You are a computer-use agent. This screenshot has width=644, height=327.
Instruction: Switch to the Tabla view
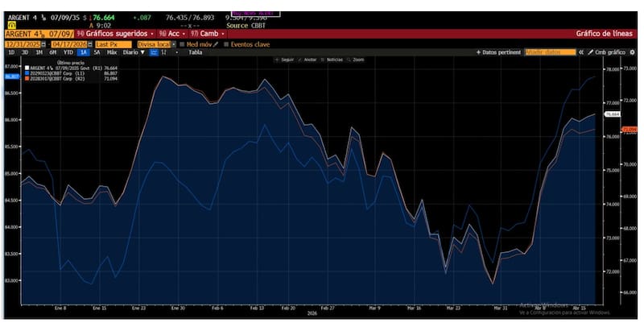pos(195,52)
